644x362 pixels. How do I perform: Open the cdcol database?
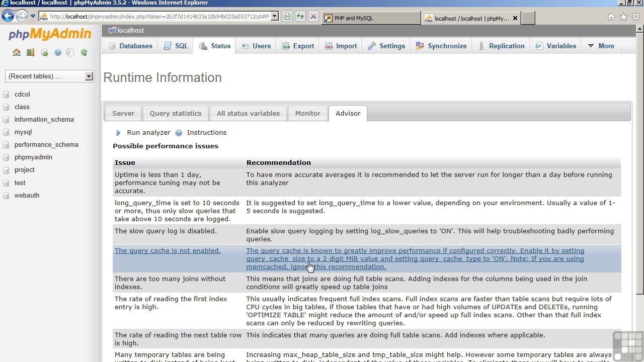click(22, 94)
